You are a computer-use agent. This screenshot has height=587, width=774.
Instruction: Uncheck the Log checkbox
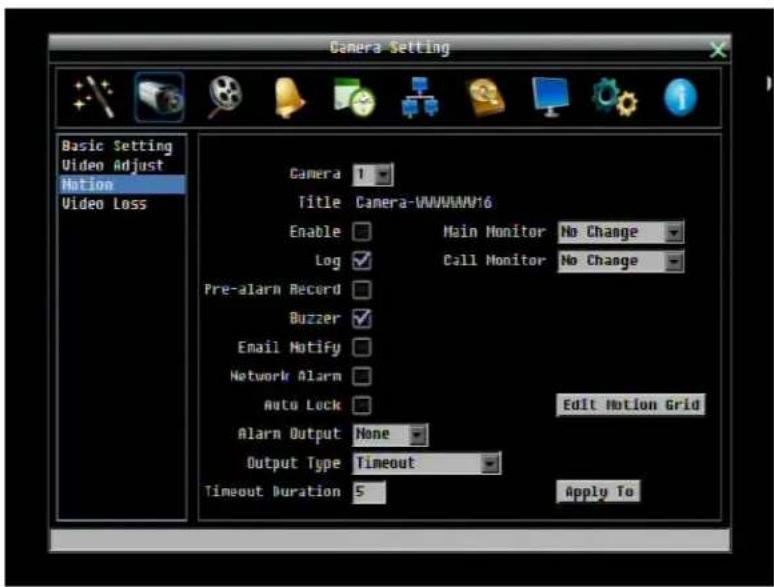pyautogui.click(x=362, y=260)
